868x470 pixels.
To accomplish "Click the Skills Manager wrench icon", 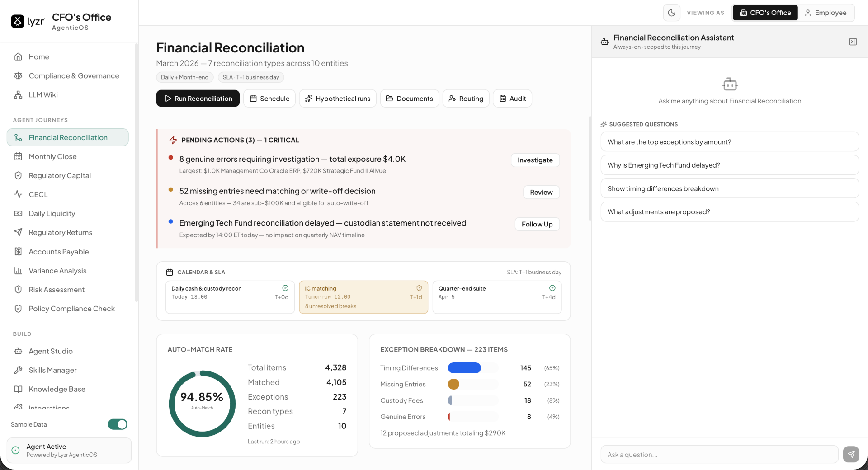I will tap(18, 370).
